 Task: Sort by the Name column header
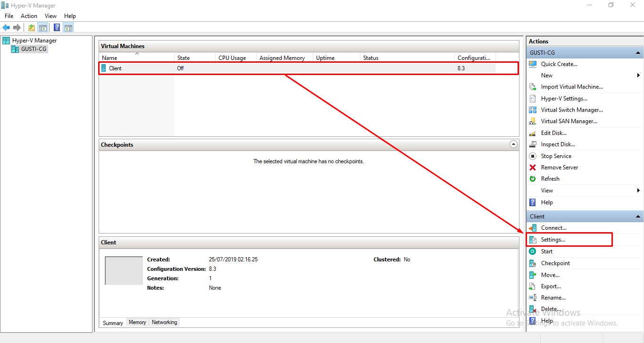coord(137,58)
